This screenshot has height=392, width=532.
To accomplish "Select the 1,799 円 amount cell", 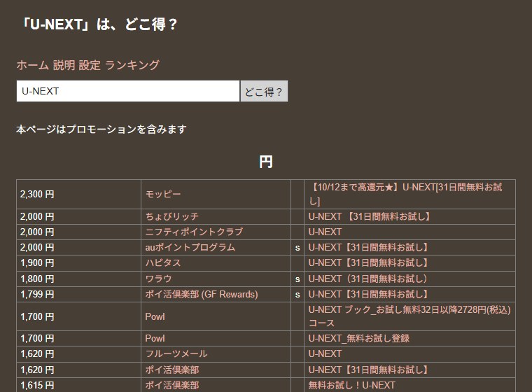I will pyautogui.click(x=78, y=294).
